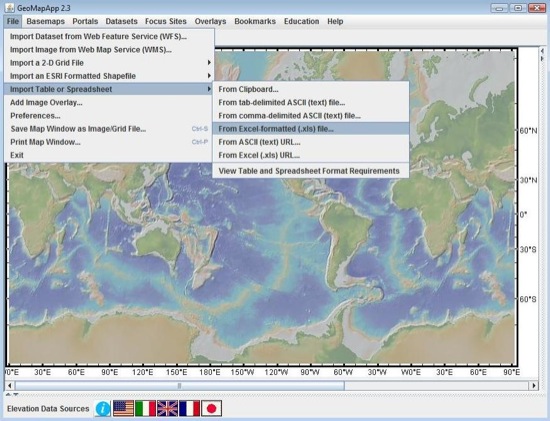Image resolution: width=550 pixels, height=421 pixels.
Task: Open the Education menu
Action: click(302, 21)
